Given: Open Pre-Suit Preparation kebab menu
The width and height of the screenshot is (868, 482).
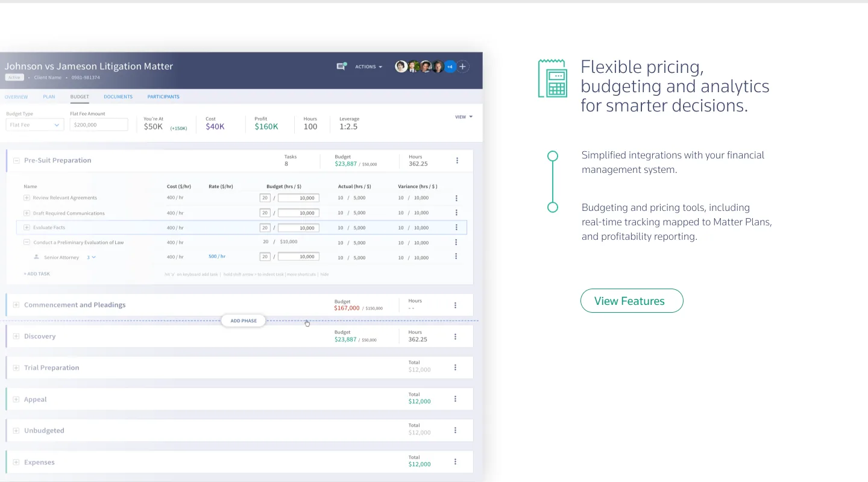Looking at the screenshot, I should 457,160.
